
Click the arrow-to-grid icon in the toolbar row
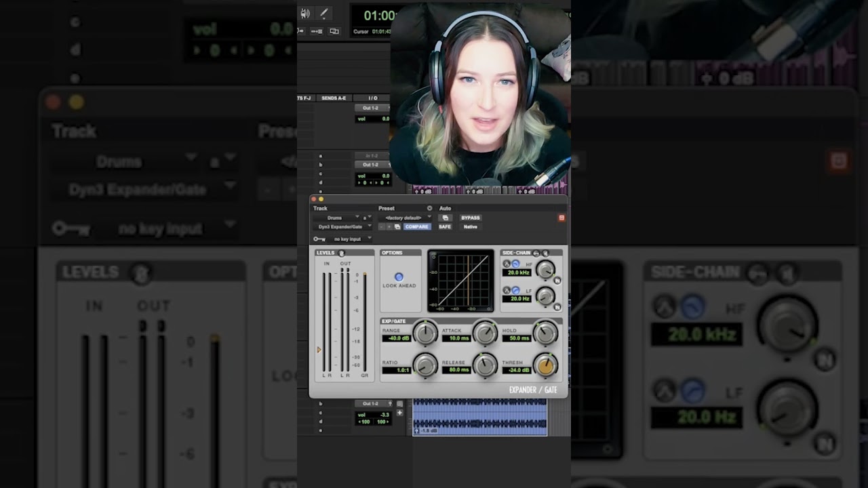point(317,31)
